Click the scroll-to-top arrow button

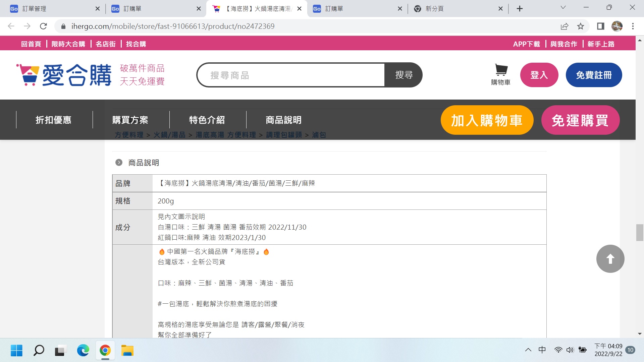610,259
